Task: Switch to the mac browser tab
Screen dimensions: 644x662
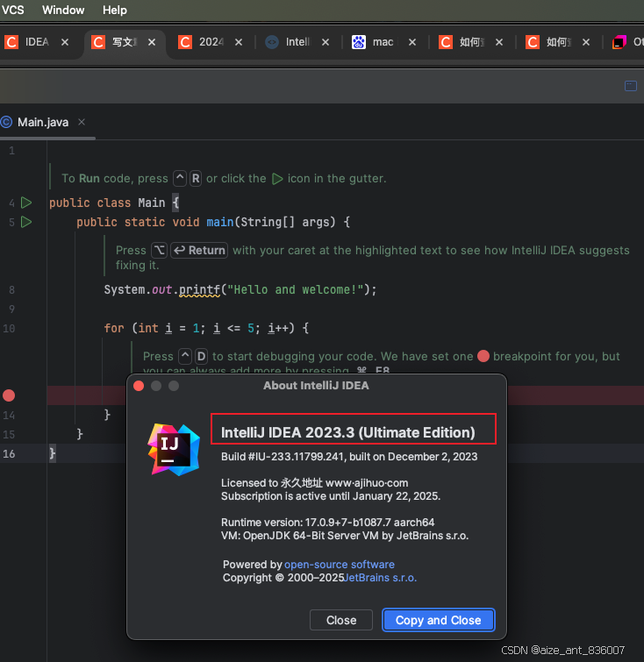Action: coord(383,42)
